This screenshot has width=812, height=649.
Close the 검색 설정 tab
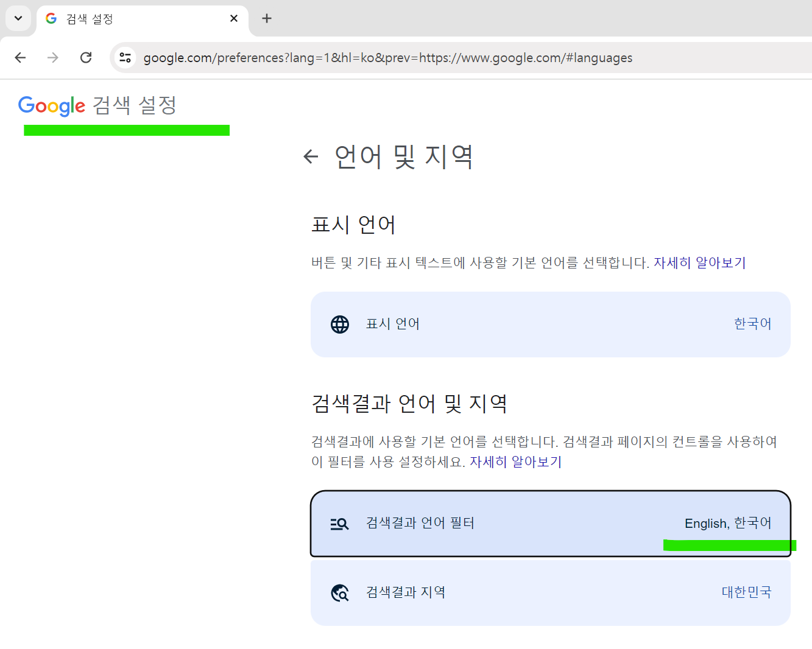pos(234,18)
